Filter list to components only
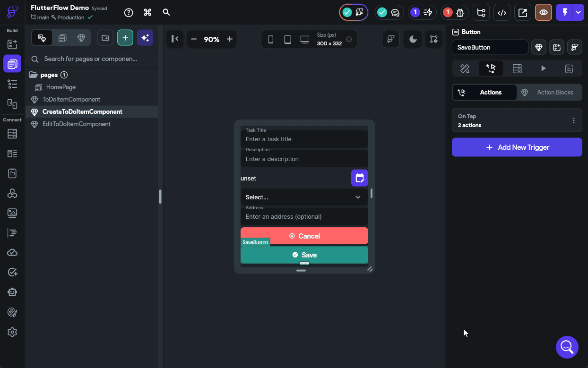The height and width of the screenshot is (368, 588). click(81, 38)
